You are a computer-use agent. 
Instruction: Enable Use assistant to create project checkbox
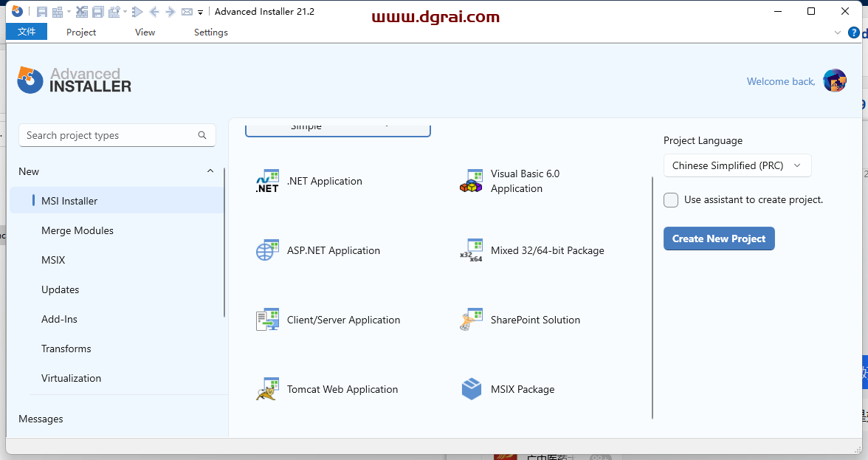coord(671,200)
